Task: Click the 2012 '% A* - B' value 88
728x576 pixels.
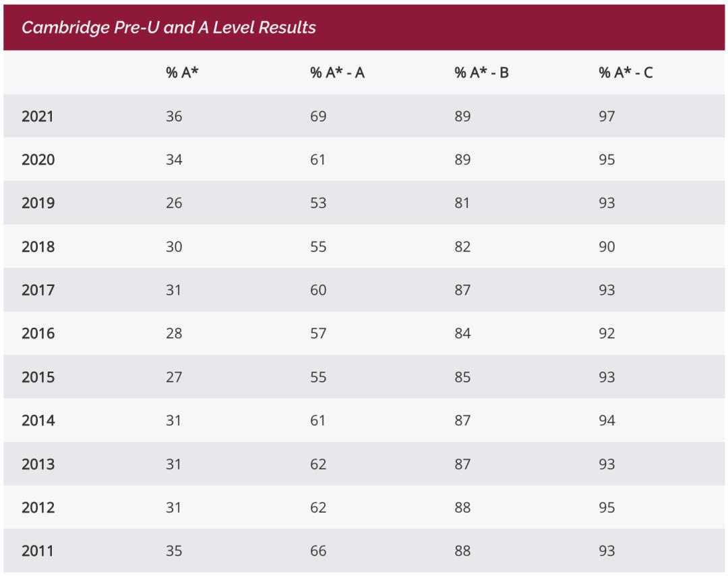Action: [462, 507]
